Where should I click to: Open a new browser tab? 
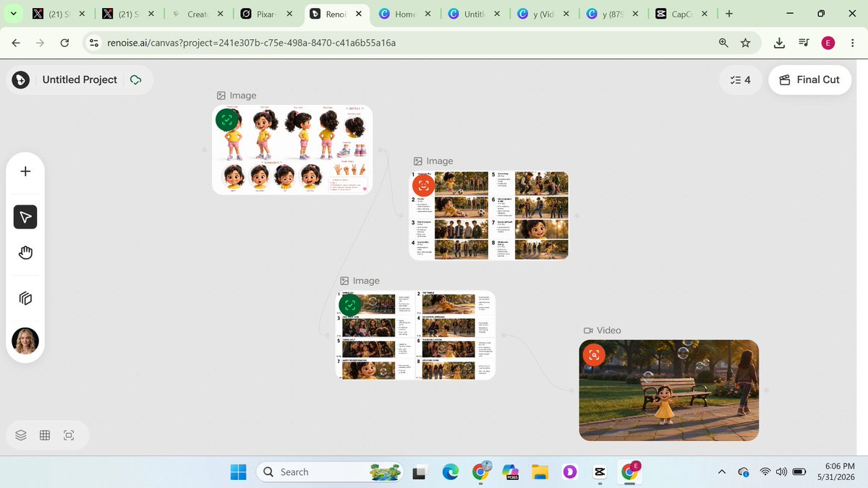(729, 14)
